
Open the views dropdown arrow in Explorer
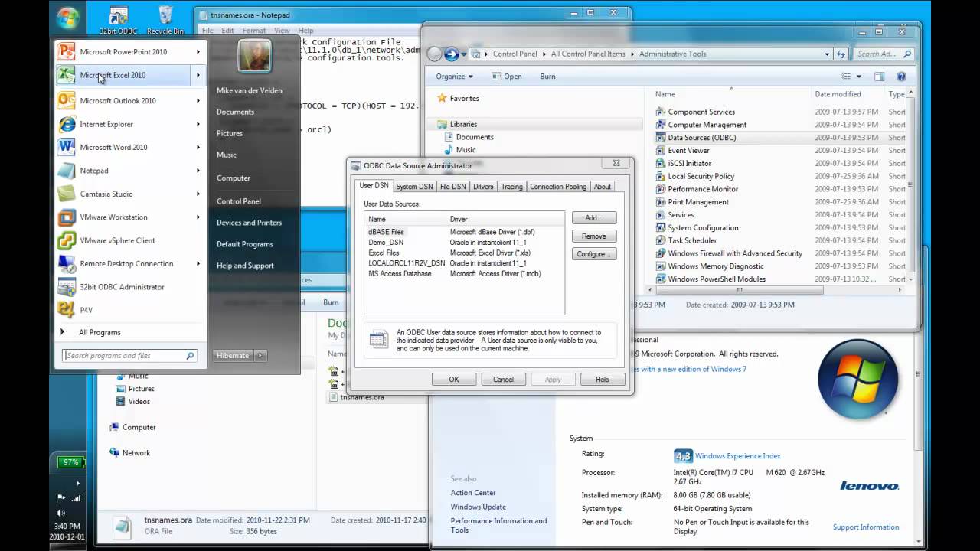858,77
